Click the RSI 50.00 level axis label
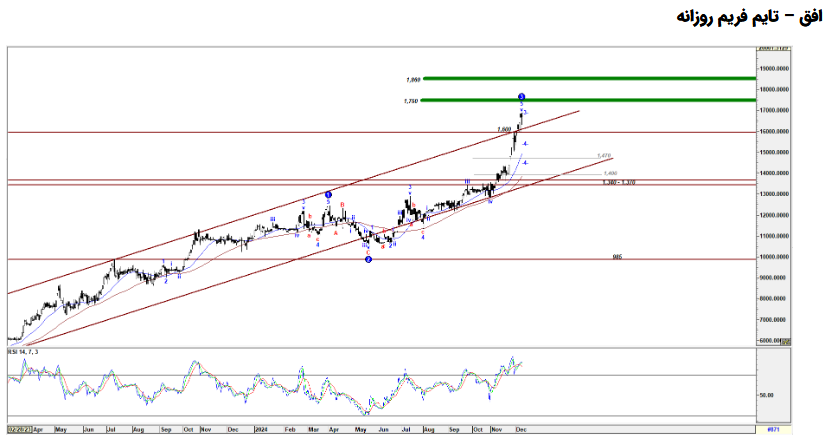 tap(767, 395)
